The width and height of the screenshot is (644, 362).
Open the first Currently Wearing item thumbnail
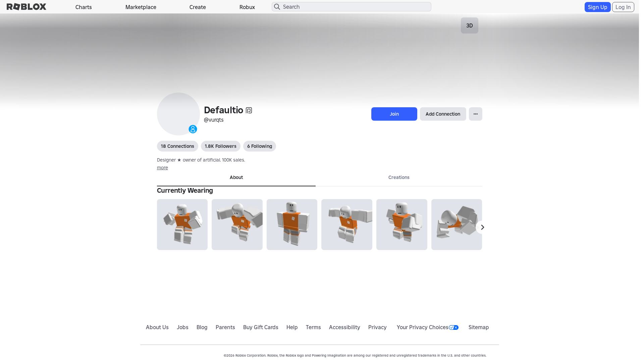click(x=182, y=225)
